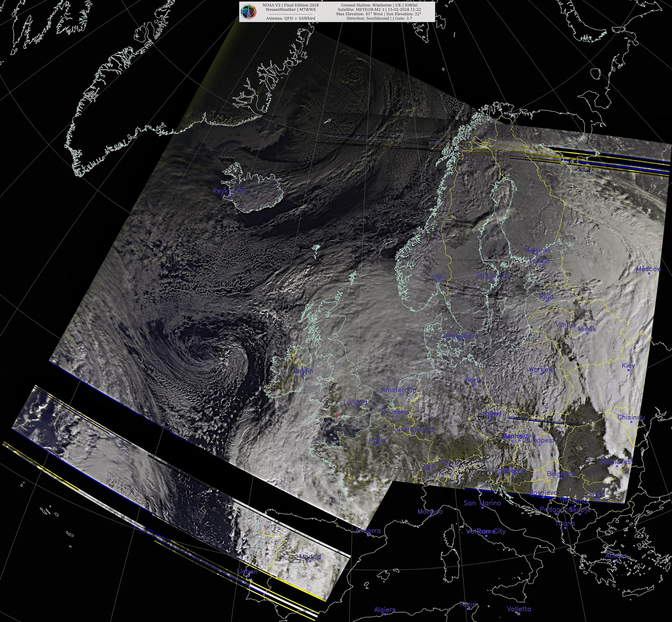
Task: Click the Madrid city marker dot
Action: [x=310, y=561]
